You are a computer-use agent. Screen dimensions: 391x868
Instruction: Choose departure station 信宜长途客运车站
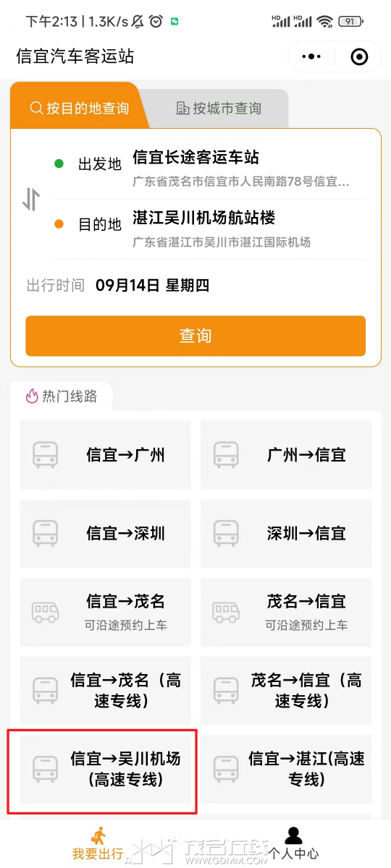pyautogui.click(x=209, y=168)
